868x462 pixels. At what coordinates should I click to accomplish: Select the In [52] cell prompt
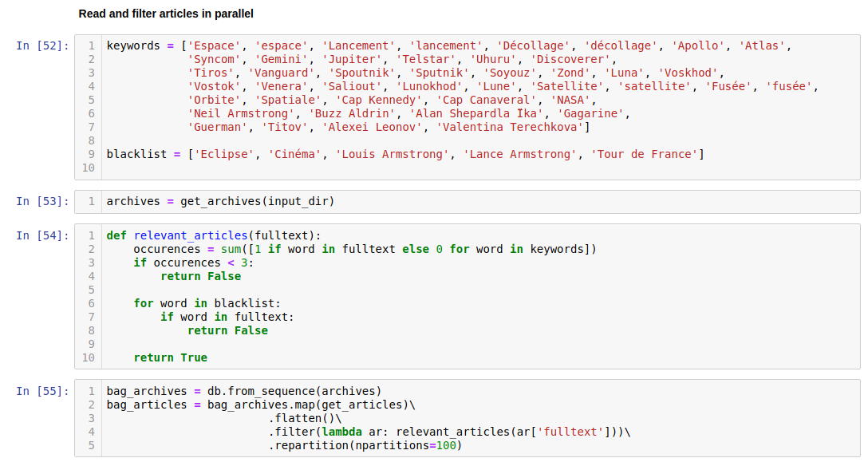point(42,46)
